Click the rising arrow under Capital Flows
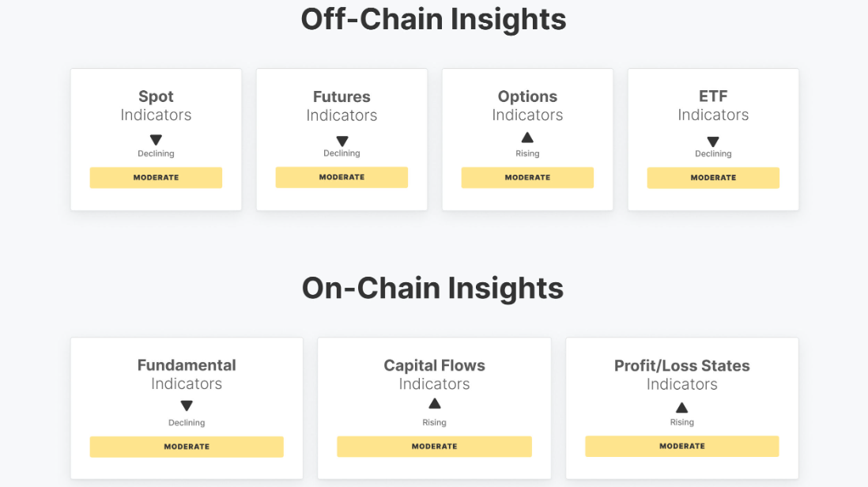The width and height of the screenshot is (868, 487). [x=435, y=403]
